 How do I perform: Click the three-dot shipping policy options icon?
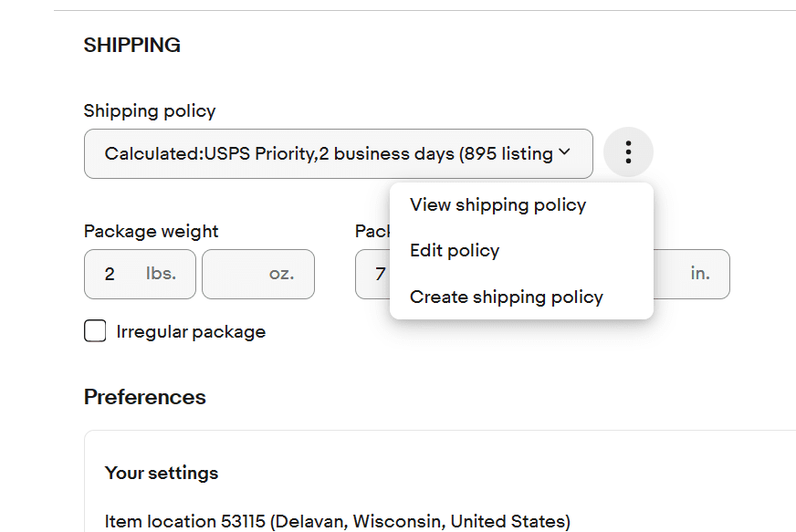[x=628, y=152]
